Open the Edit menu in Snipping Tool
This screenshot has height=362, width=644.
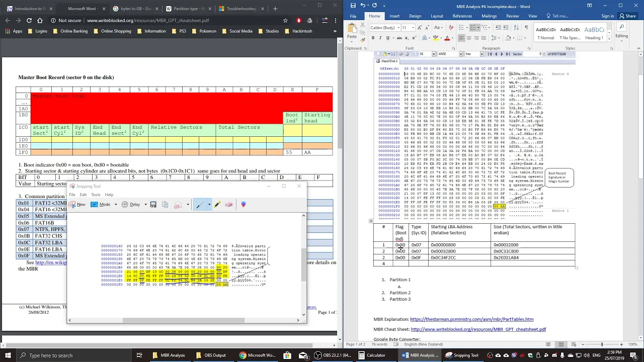click(x=83, y=195)
